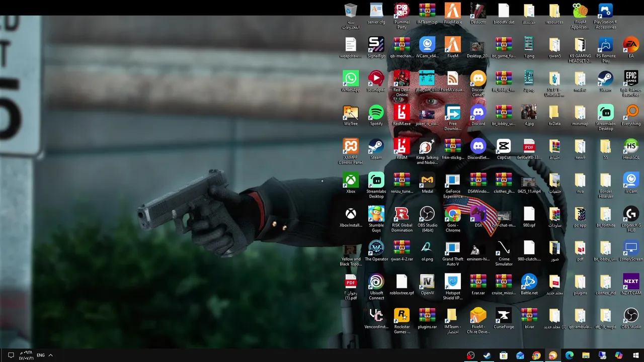Screen dimensions: 644x362
Task: Open the Epic Games Launcher icon
Action: [x=631, y=83]
